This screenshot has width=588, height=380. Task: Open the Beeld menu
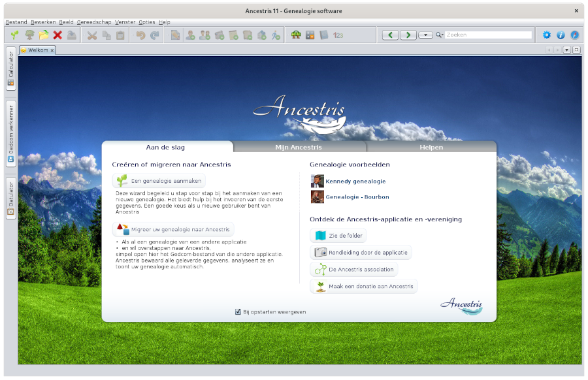(x=67, y=22)
